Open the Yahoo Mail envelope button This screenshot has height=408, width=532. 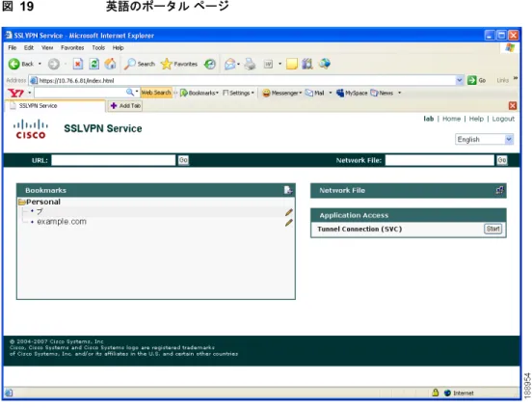(x=314, y=93)
